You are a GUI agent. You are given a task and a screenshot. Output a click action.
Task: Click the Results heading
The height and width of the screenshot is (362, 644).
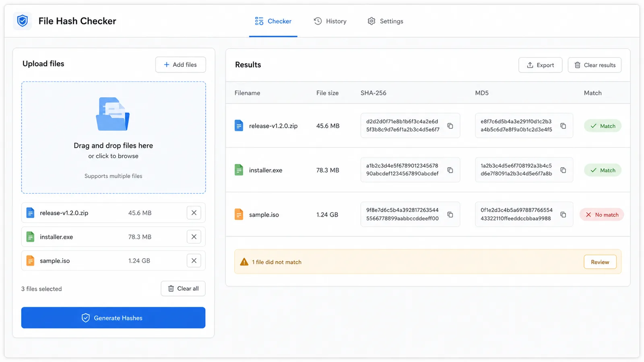click(248, 65)
